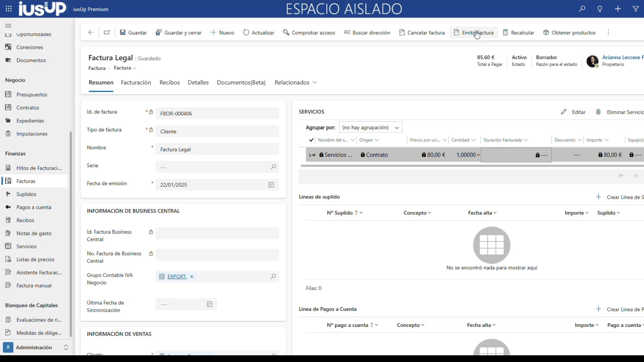This screenshot has height=362, width=644.
Task: Click the filter funnel icon in header
Action: click(x=636, y=9)
